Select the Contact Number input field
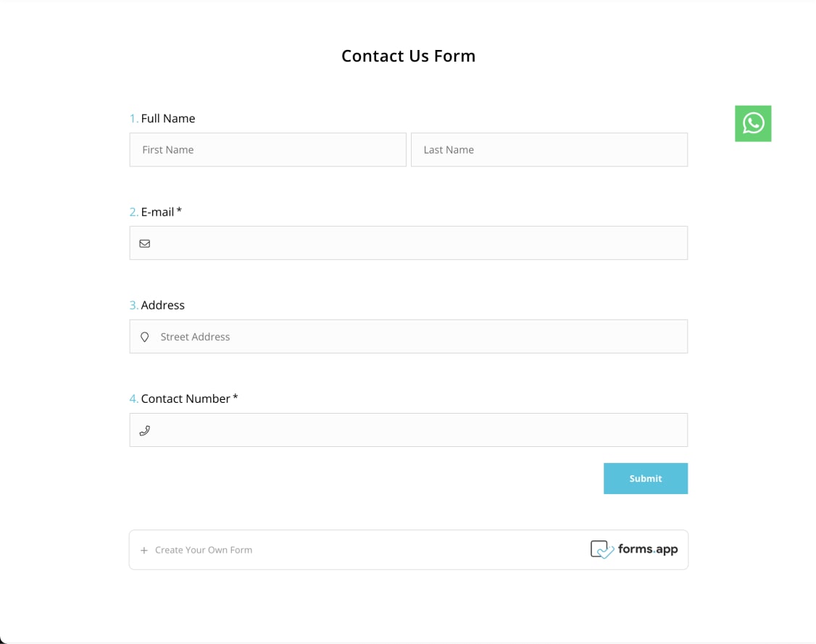The height and width of the screenshot is (644, 816). pos(408,430)
